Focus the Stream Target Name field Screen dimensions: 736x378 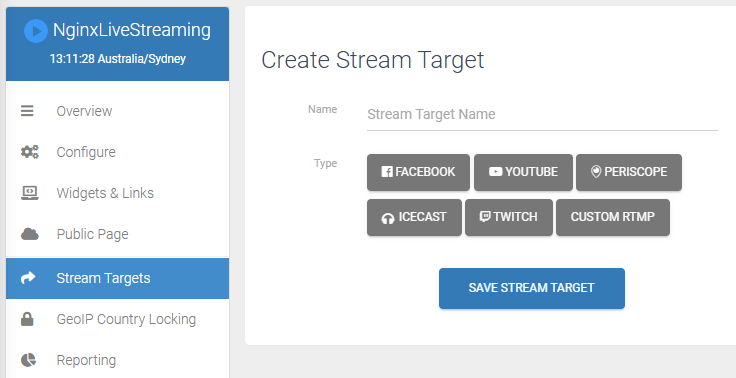pos(542,115)
